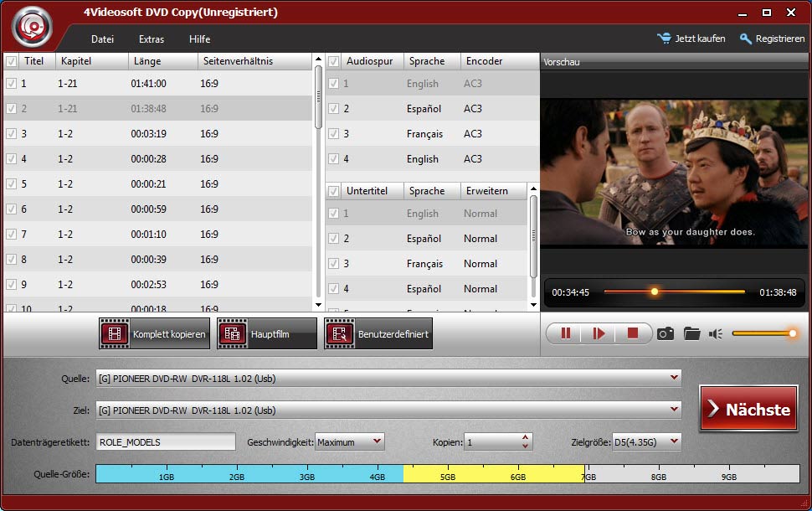Mute the preview using the speaker icon
The image size is (812, 511).
click(715, 333)
